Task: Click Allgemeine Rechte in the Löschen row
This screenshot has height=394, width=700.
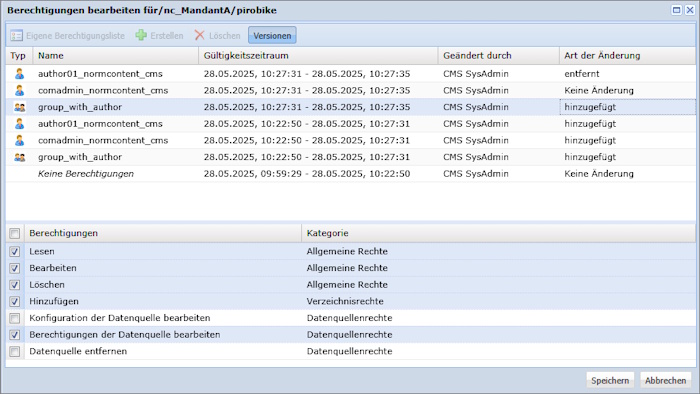Action: (x=347, y=285)
